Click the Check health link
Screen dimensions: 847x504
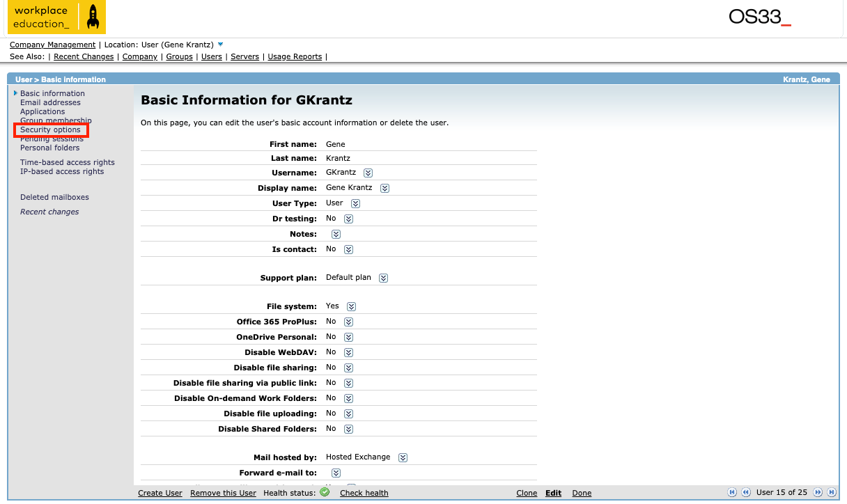(x=364, y=493)
